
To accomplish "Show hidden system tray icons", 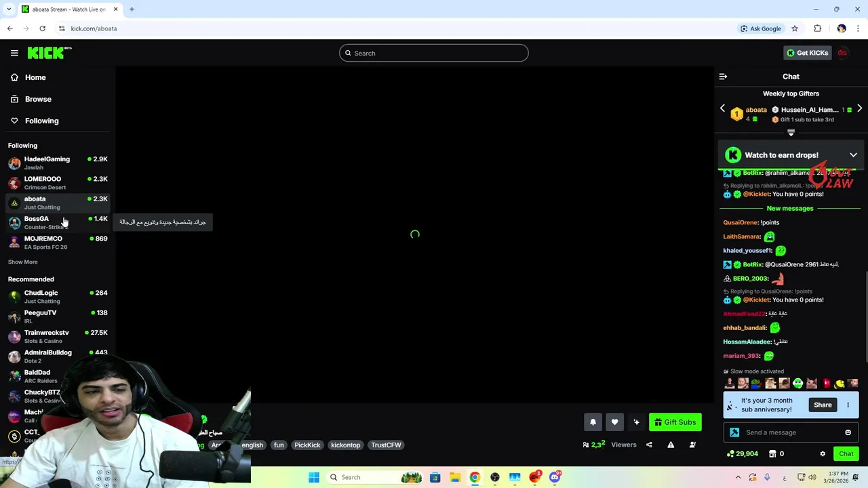I will coord(738,477).
